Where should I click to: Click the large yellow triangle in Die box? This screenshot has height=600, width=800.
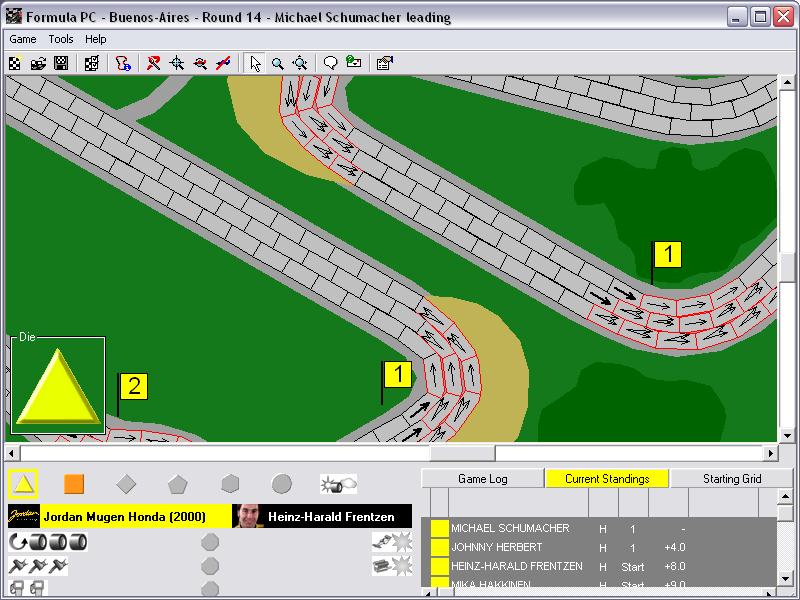[x=58, y=388]
